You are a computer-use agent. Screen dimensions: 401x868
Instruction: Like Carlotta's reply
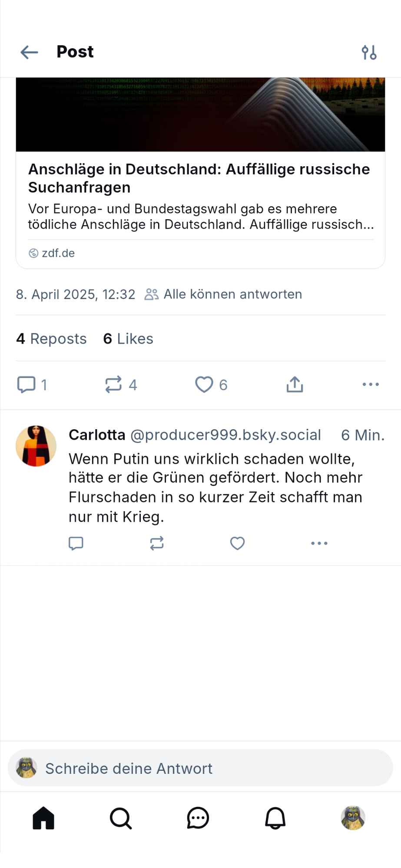(x=237, y=543)
